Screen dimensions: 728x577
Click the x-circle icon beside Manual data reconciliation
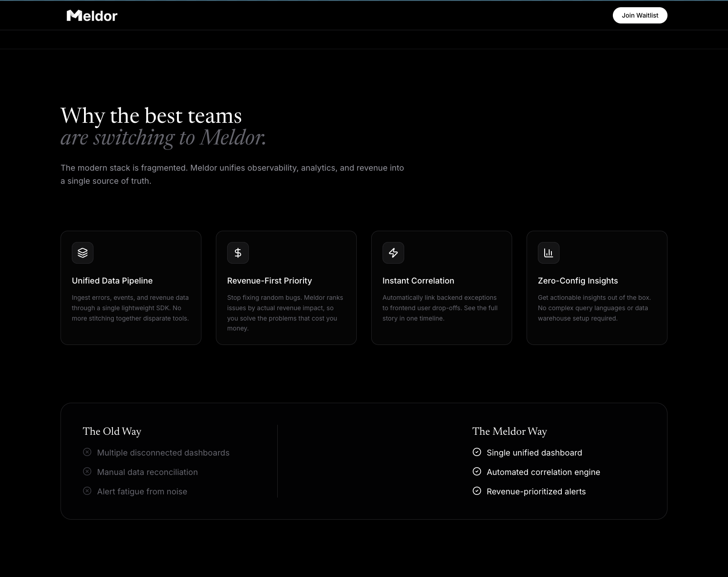pyautogui.click(x=87, y=471)
